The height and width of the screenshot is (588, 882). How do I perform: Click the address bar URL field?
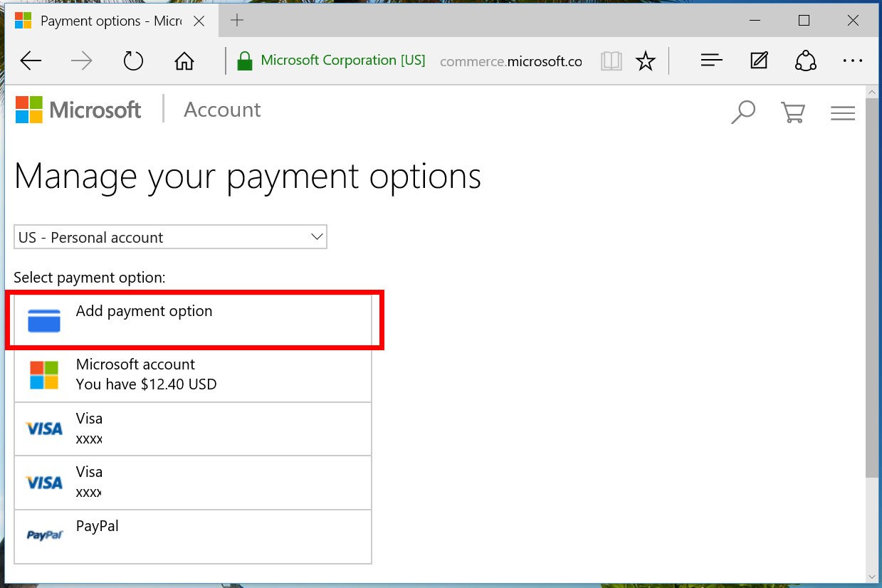[x=510, y=61]
